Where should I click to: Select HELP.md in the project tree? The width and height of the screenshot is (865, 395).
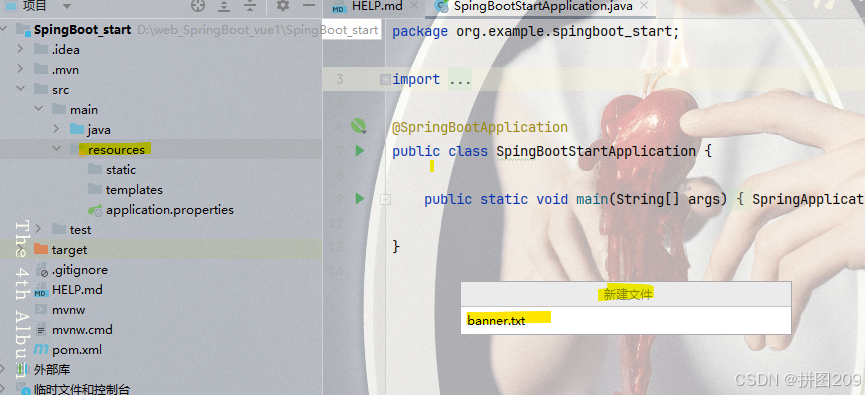77,290
